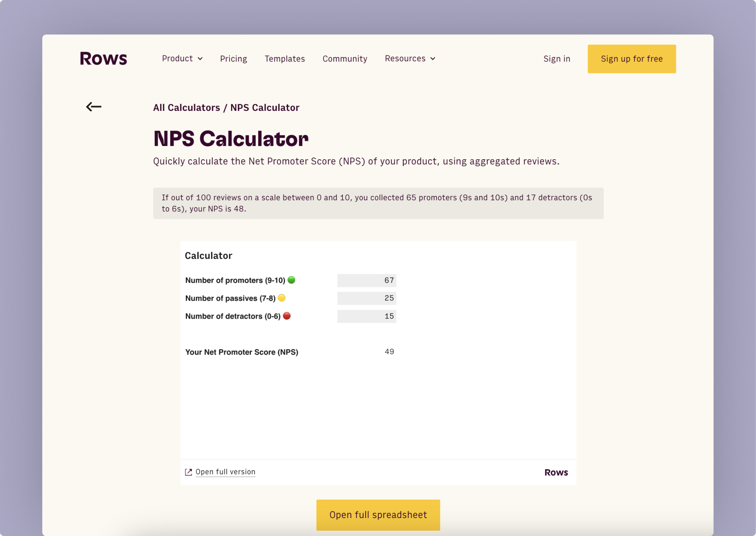Viewport: 756px width, 536px height.
Task: Expand the Product dropdown menu
Action: pyautogui.click(x=182, y=59)
